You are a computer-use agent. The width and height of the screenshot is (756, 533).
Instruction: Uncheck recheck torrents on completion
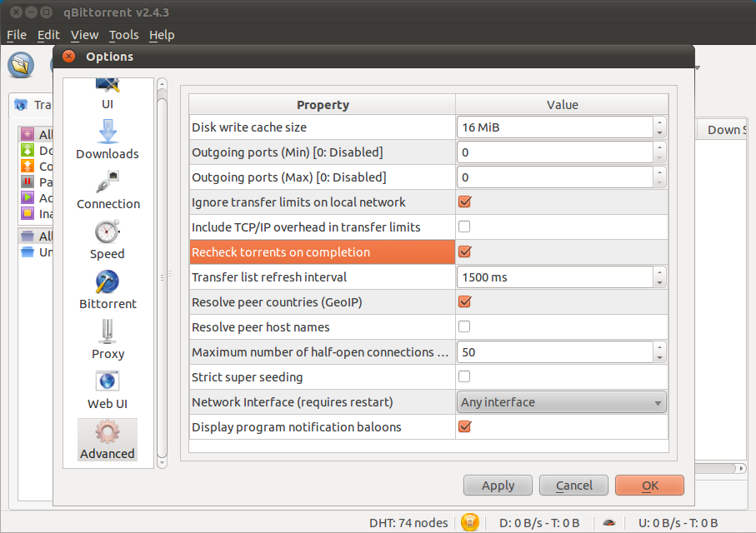[x=465, y=252]
